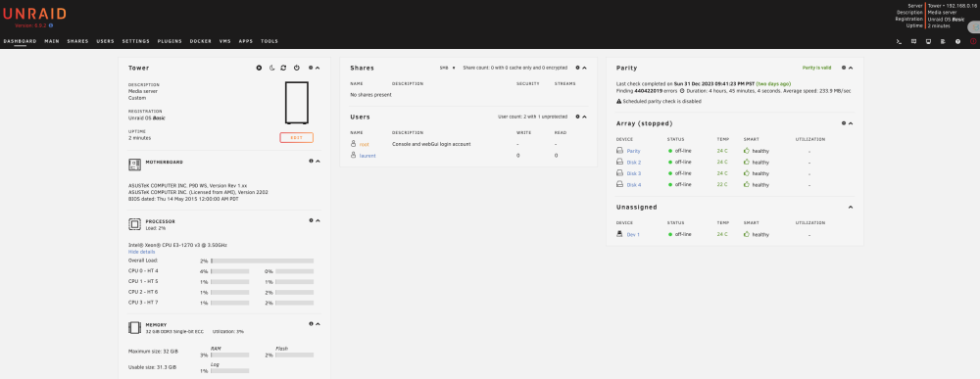Click the Flash usage bar

[294, 355]
